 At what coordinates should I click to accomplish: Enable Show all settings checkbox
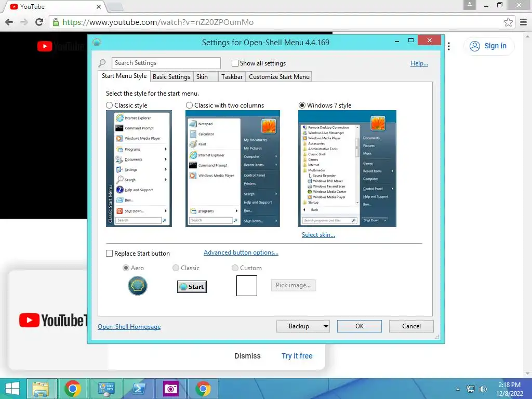pos(235,63)
